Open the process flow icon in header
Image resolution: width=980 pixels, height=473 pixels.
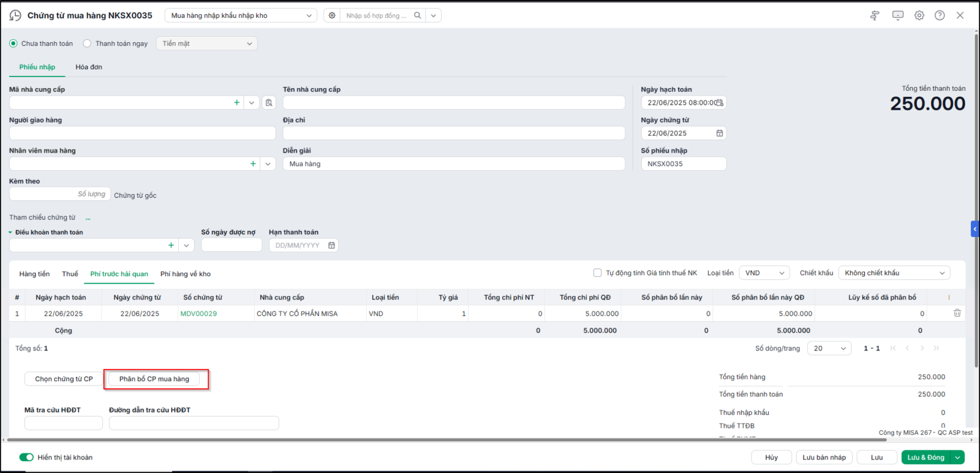pos(875,15)
